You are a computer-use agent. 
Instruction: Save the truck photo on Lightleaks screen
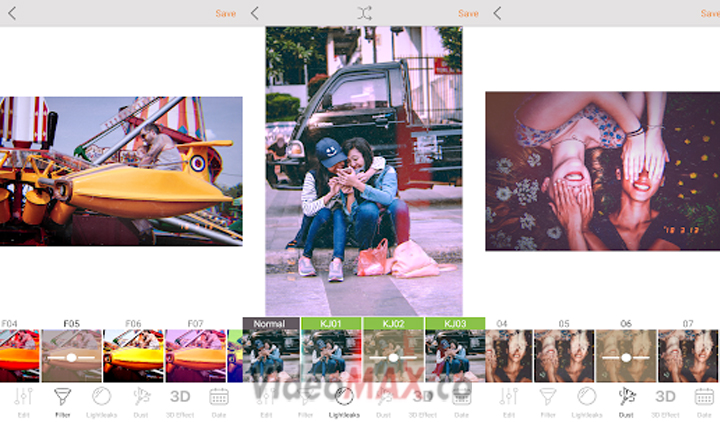[x=468, y=14]
